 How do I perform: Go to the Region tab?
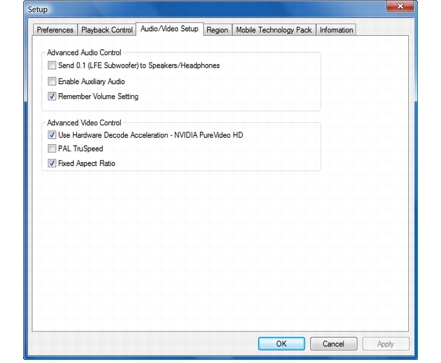pos(217,30)
